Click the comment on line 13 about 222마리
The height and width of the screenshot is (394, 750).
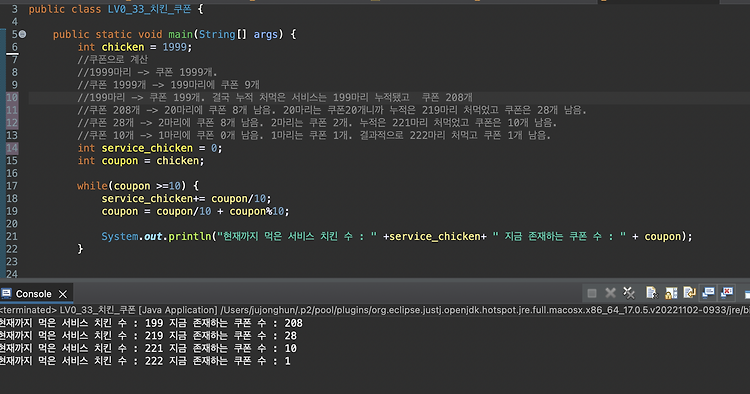point(314,135)
